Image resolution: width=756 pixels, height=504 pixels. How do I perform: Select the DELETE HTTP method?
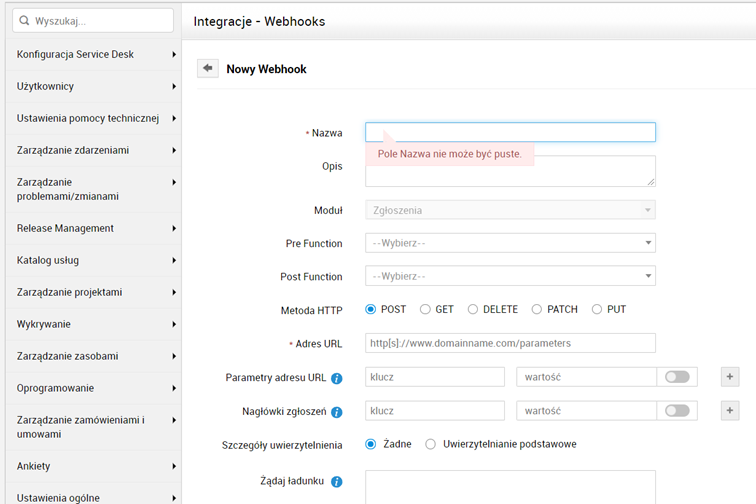coord(472,309)
